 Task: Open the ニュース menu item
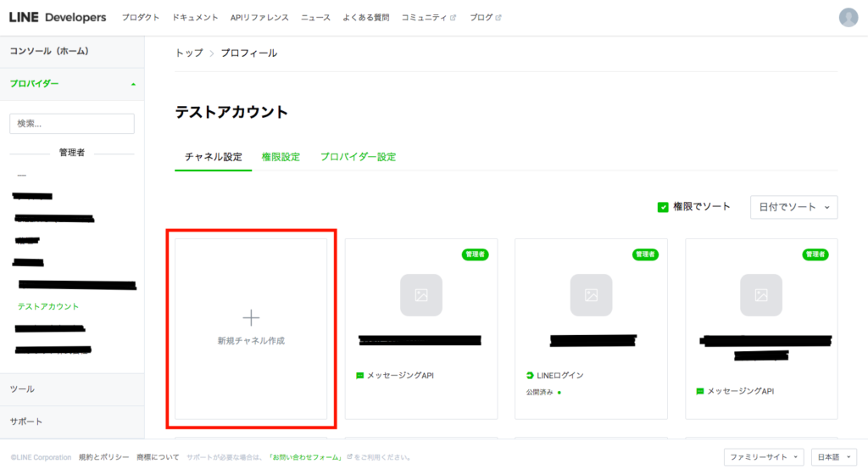tap(315, 18)
